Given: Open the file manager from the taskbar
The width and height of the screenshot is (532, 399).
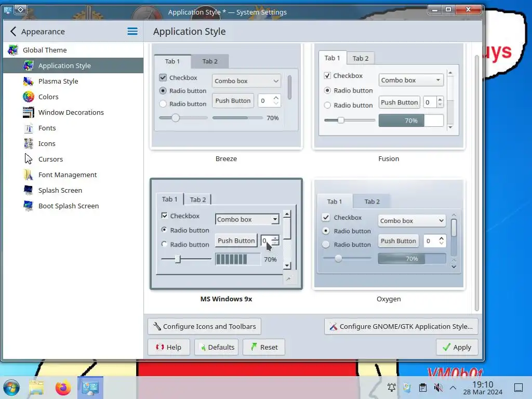Looking at the screenshot, I should point(37,388).
